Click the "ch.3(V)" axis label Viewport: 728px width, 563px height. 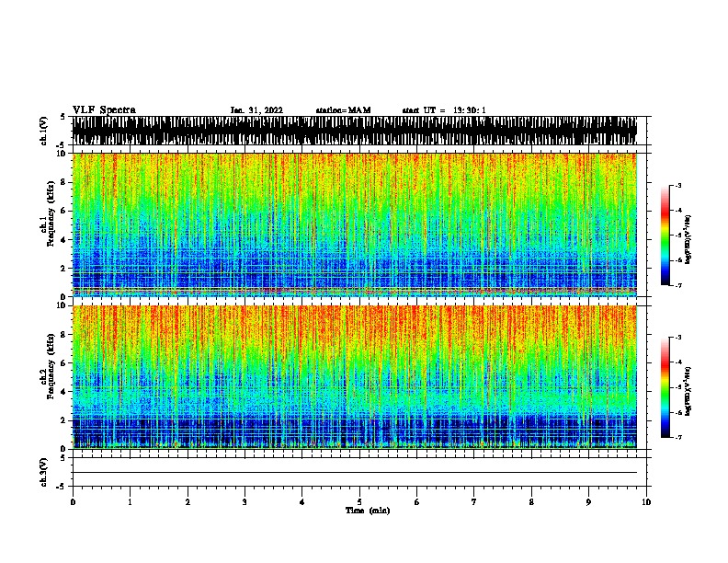[44, 472]
